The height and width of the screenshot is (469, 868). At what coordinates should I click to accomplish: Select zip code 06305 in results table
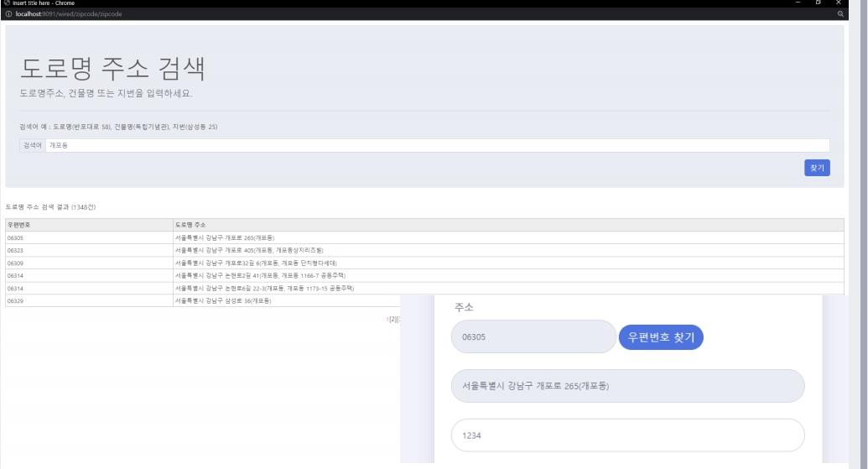tap(15, 237)
